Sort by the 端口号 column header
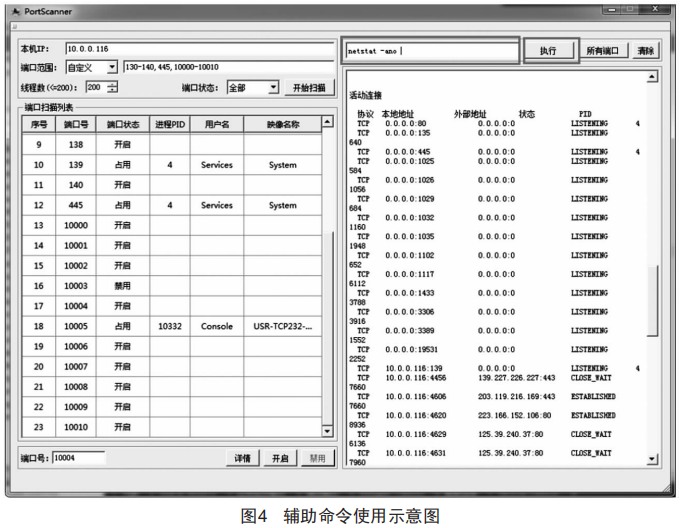Screen dimensions: 680x528 pos(75,124)
